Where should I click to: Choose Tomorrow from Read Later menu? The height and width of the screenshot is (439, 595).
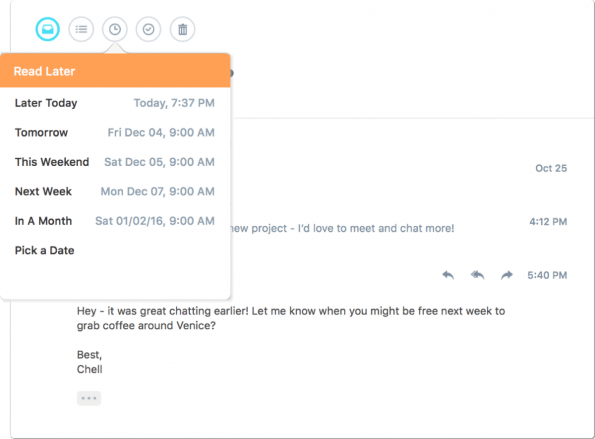pos(115,132)
